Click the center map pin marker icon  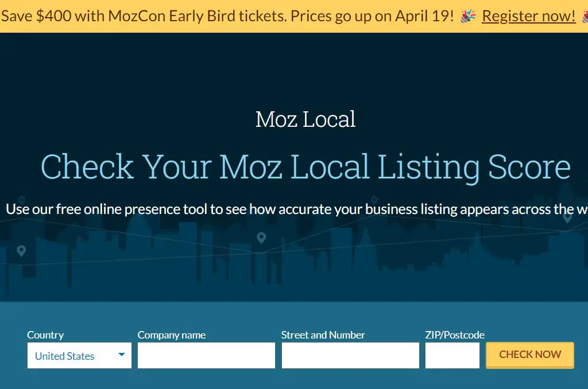[x=262, y=237]
